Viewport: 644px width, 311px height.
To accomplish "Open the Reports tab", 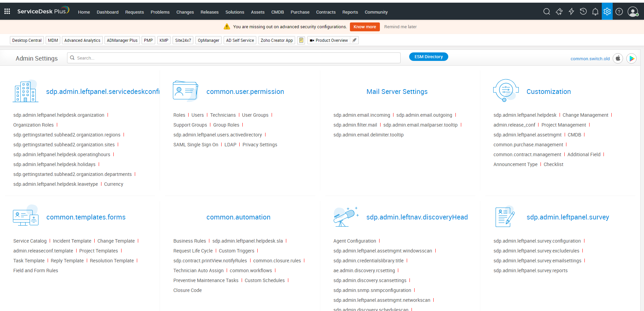I will [350, 12].
